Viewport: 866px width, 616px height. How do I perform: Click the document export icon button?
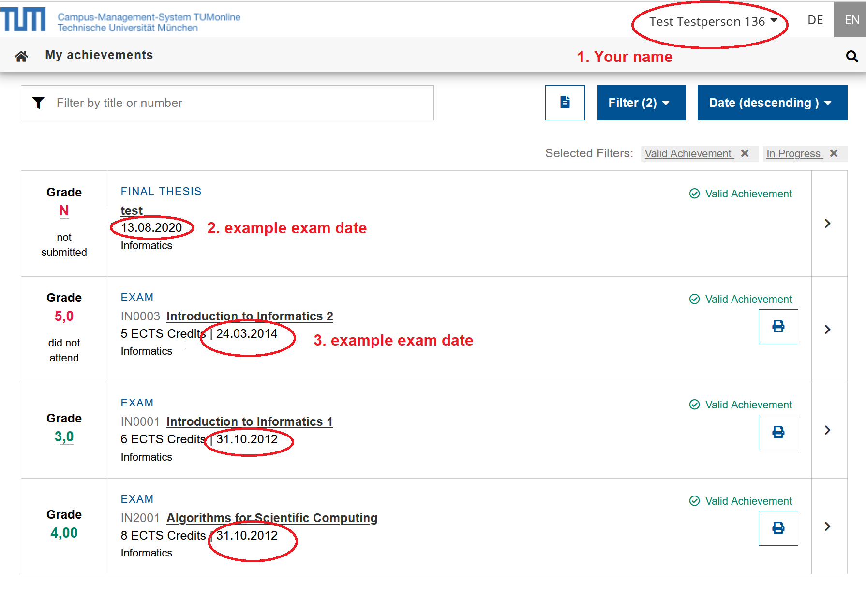pos(565,103)
